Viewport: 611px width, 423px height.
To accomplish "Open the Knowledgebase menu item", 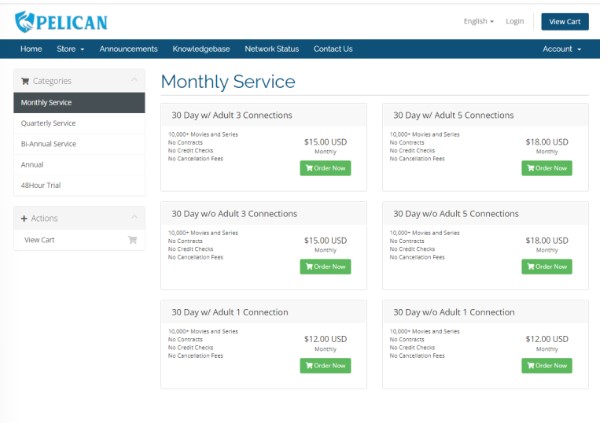I will [201, 49].
